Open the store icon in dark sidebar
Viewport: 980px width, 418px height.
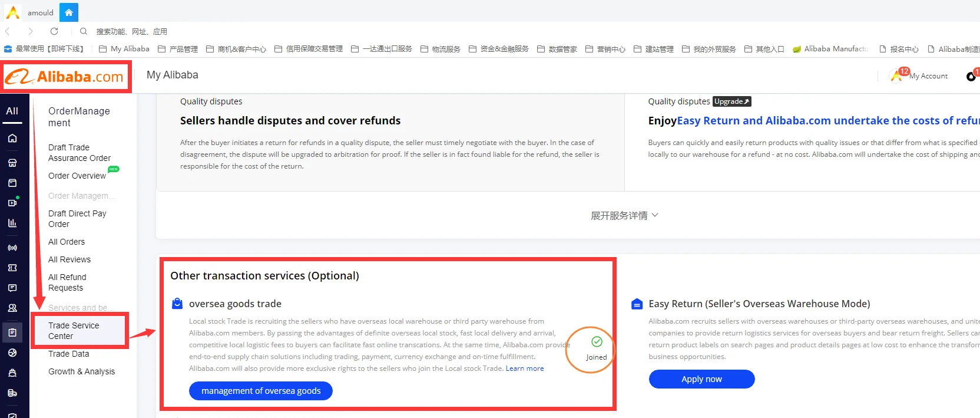click(12, 163)
